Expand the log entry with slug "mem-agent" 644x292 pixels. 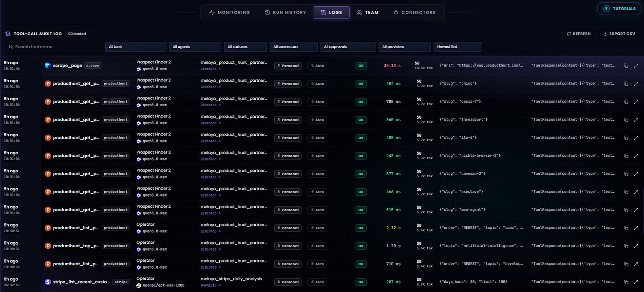coord(636,210)
